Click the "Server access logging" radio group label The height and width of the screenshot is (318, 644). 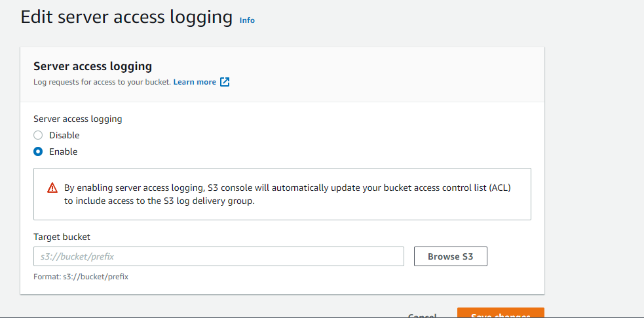coord(77,119)
